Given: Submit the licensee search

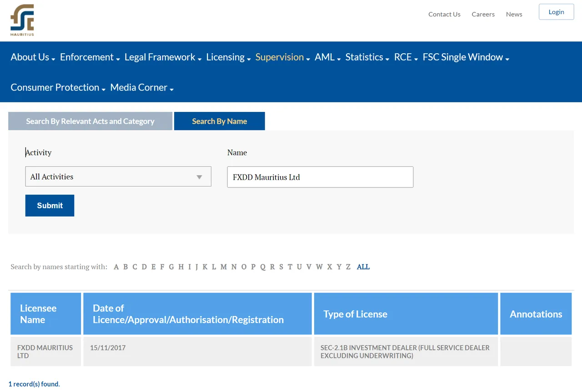Looking at the screenshot, I should pos(50,206).
